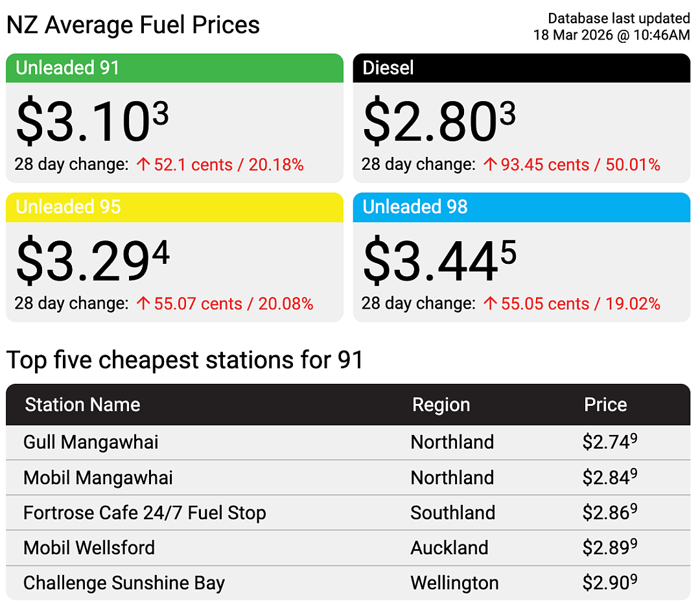Select the green Unleaded 91 header
The image size is (700, 612).
pos(174,68)
